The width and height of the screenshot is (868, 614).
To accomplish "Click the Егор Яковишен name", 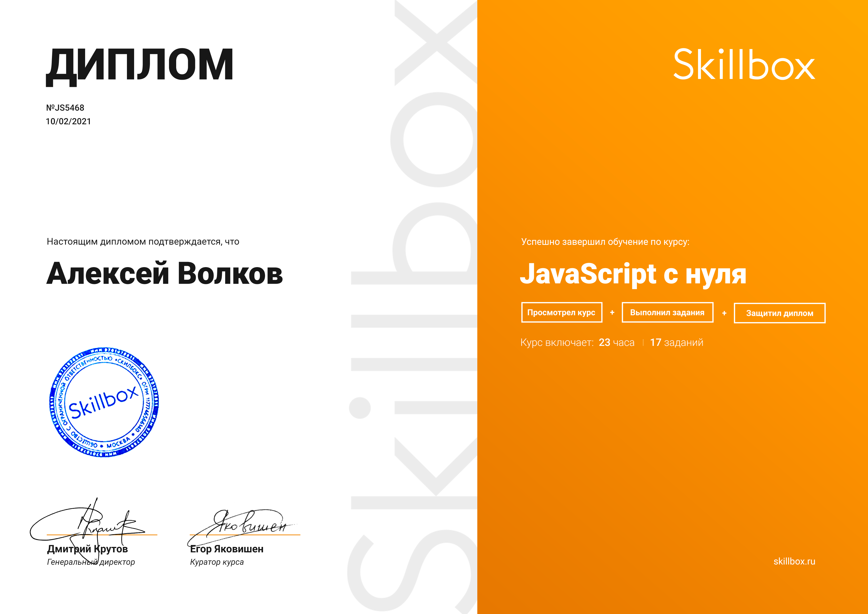I will tap(226, 549).
